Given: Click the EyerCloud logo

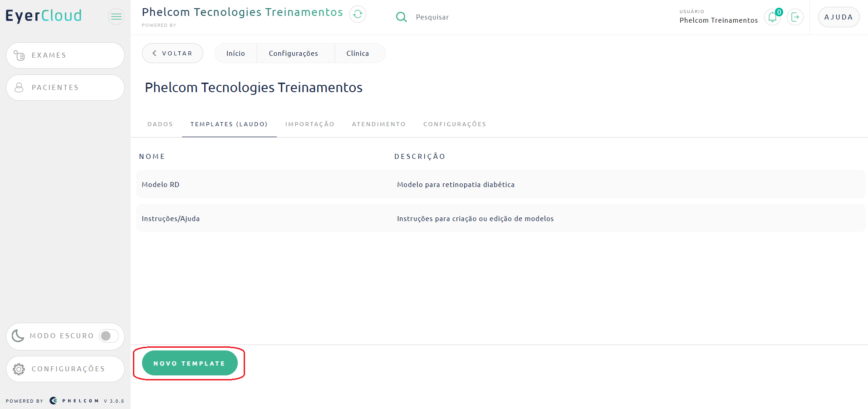Looking at the screenshot, I should pyautogui.click(x=44, y=16).
